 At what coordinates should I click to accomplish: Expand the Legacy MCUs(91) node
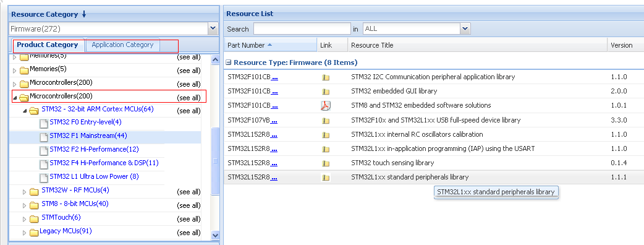pyautogui.click(x=25, y=233)
